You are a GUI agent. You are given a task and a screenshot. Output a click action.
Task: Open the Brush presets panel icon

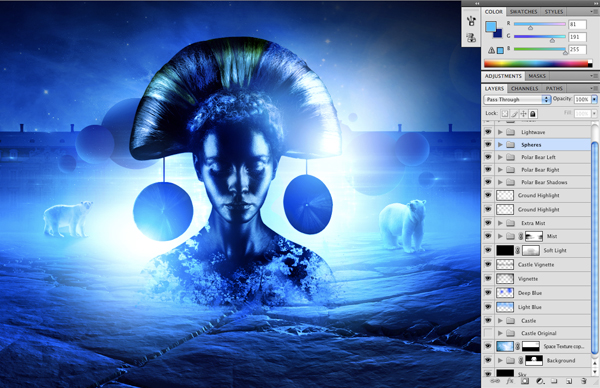471,21
